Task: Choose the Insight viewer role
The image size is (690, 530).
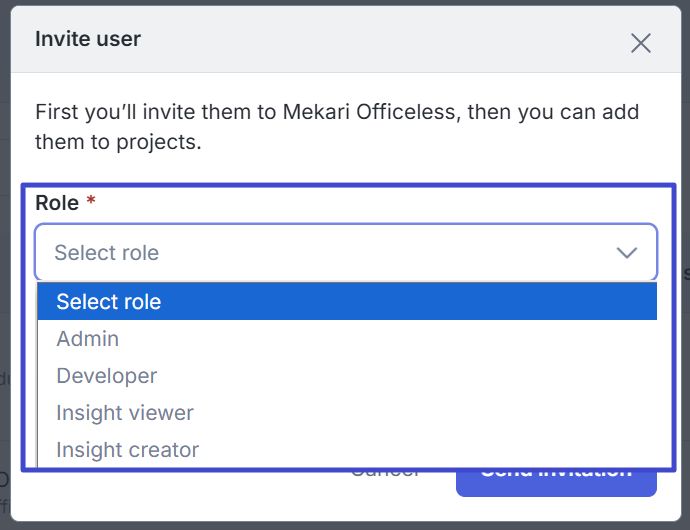Action: pos(125,413)
